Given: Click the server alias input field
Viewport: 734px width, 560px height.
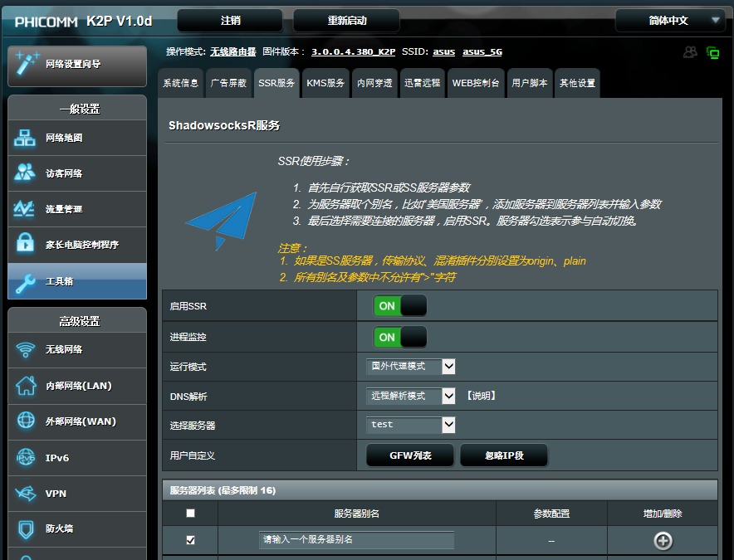Looking at the screenshot, I should pos(356,540).
